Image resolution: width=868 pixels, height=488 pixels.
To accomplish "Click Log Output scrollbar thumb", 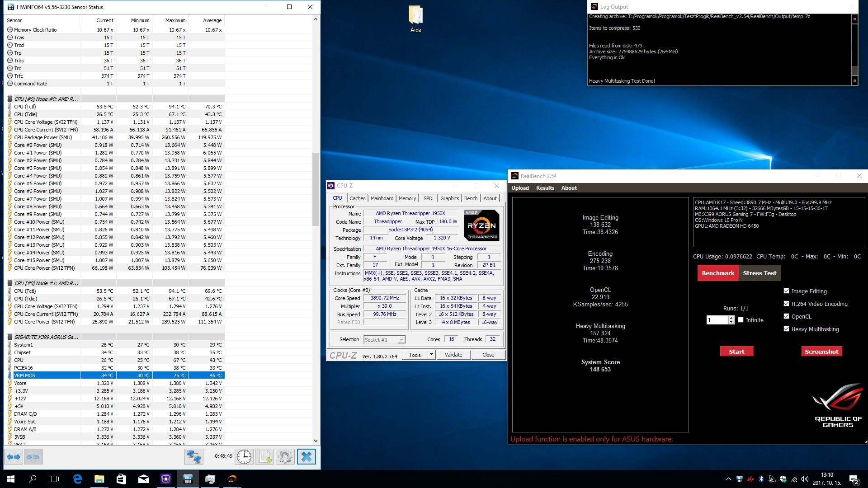I will (854, 70).
